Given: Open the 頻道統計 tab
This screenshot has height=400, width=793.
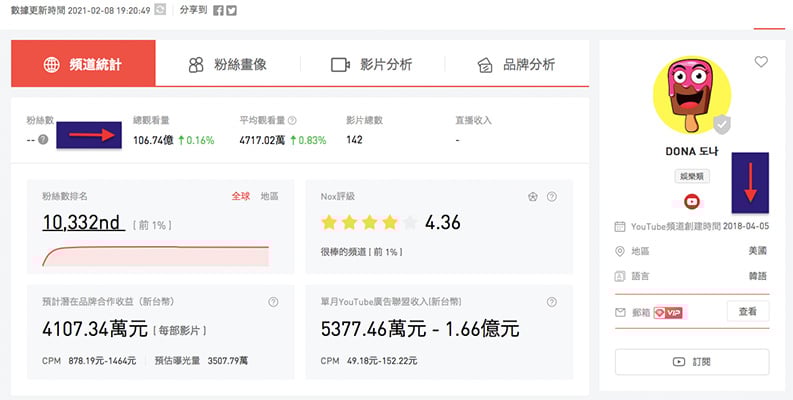Looking at the screenshot, I should click(83, 65).
